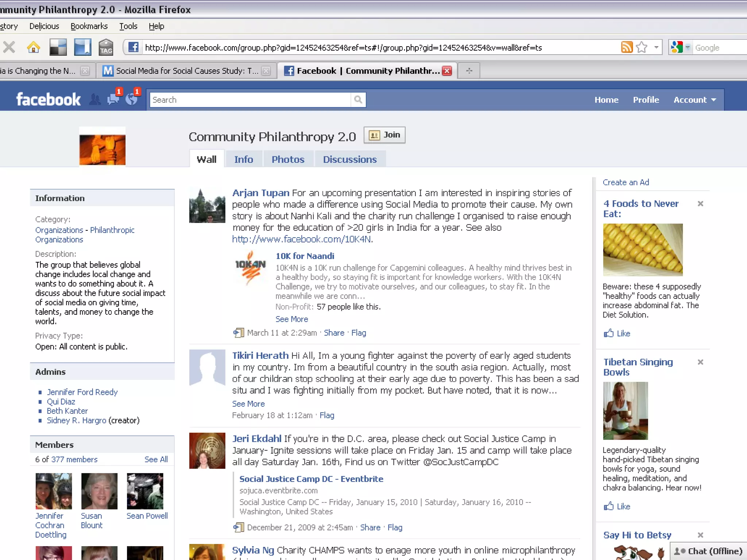Viewport: 747px width, 560px height.
Task: Click the Join group button
Action: (x=384, y=135)
